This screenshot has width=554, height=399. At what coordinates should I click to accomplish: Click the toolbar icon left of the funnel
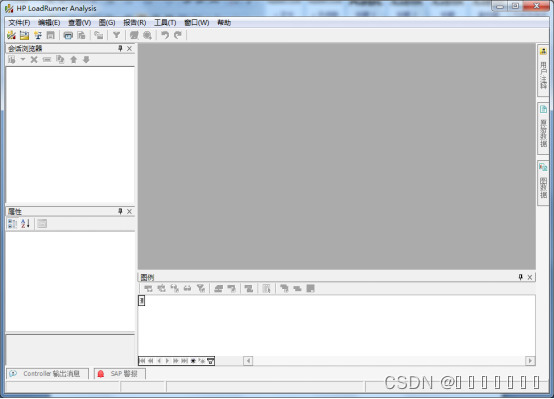99,35
